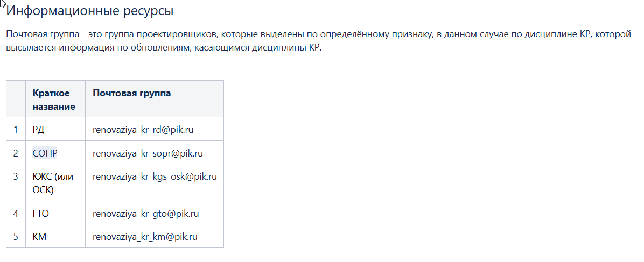Click the empty top-left table header cell
Screen dimensions: 644x262
(16, 99)
